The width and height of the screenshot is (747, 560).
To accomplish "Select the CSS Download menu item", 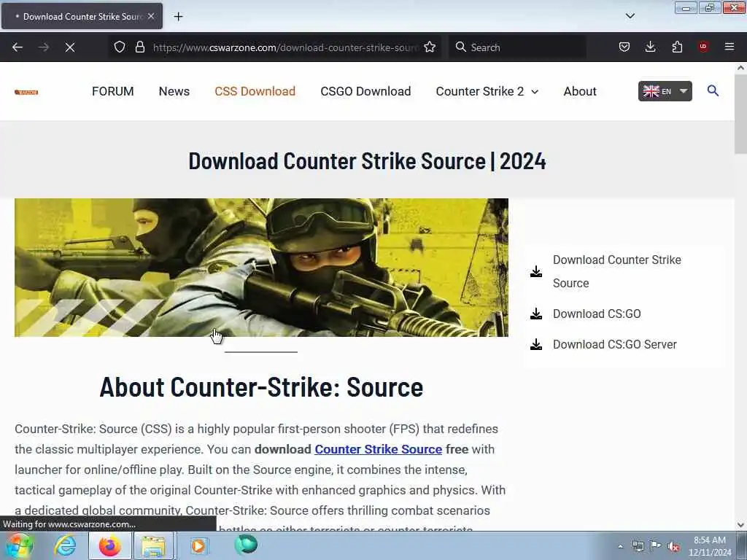I will (255, 91).
